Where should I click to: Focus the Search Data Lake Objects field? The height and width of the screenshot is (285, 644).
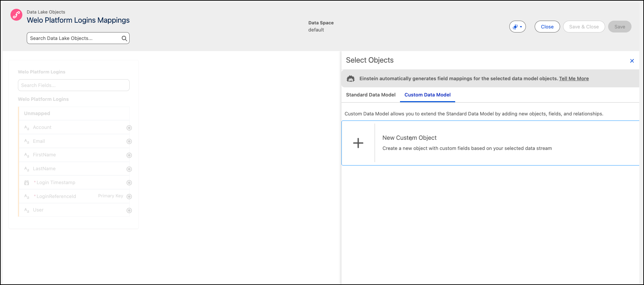click(x=74, y=38)
